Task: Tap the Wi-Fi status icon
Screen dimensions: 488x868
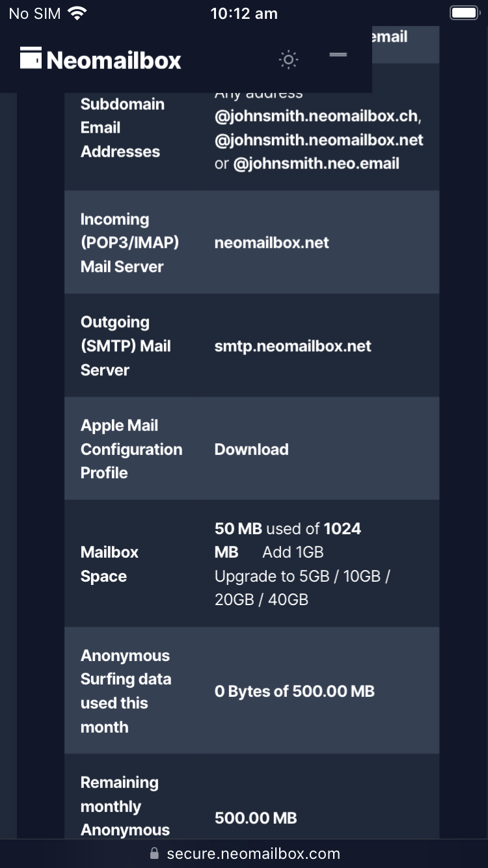Action: (77, 13)
